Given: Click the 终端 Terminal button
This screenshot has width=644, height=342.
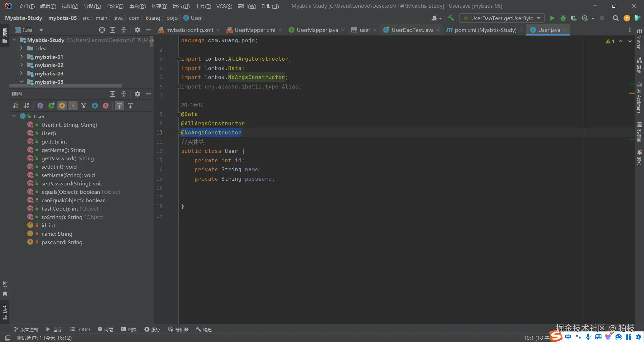Looking at the screenshot, I should pos(129,329).
